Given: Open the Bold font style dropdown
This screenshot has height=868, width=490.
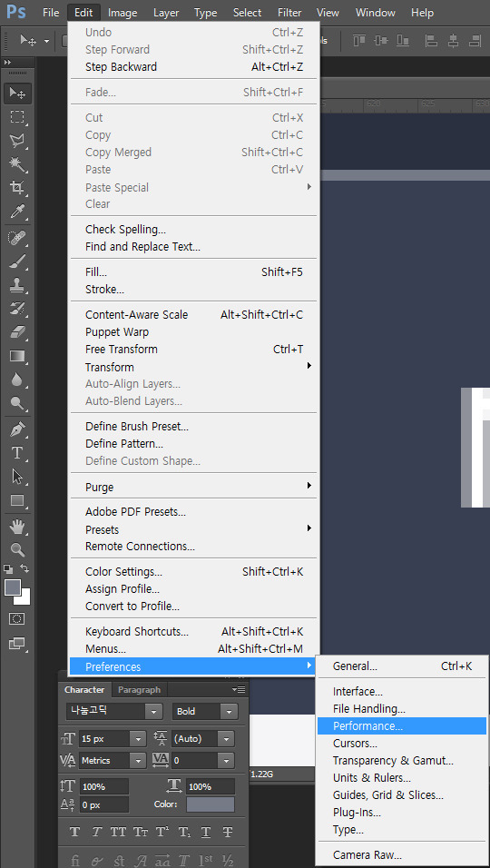Looking at the screenshot, I should pos(229,711).
